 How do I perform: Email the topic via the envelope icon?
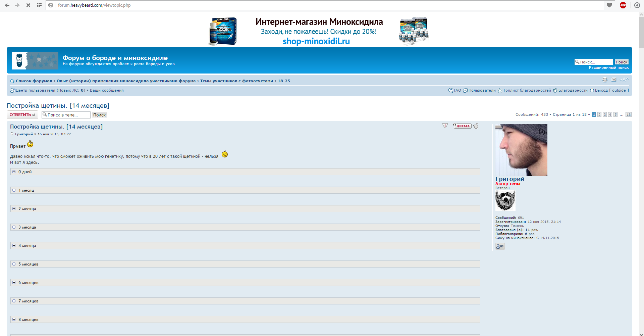[614, 80]
